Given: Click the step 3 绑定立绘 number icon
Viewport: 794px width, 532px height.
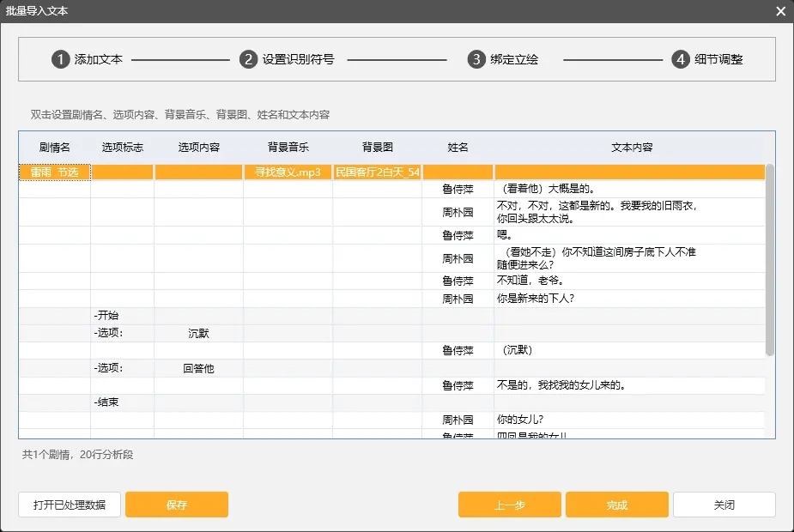Looking at the screenshot, I should coord(476,59).
